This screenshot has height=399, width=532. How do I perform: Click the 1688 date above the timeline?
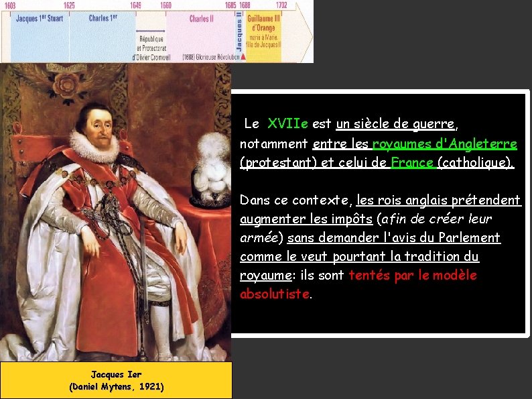(245, 5)
